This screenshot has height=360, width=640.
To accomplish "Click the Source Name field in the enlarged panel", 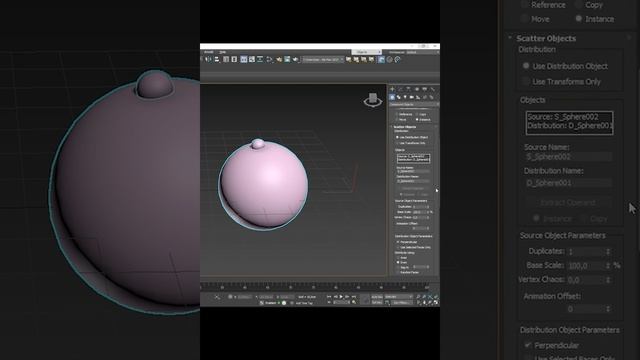I will (x=569, y=157).
